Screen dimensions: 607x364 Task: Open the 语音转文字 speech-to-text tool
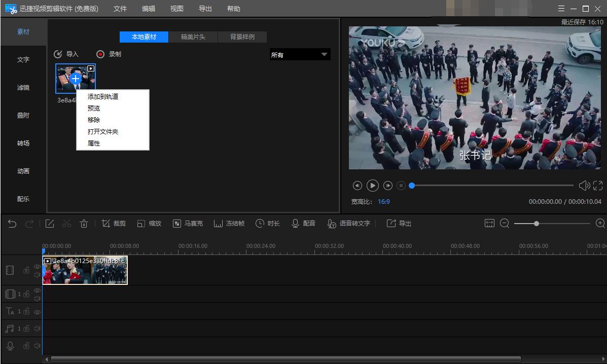349,224
